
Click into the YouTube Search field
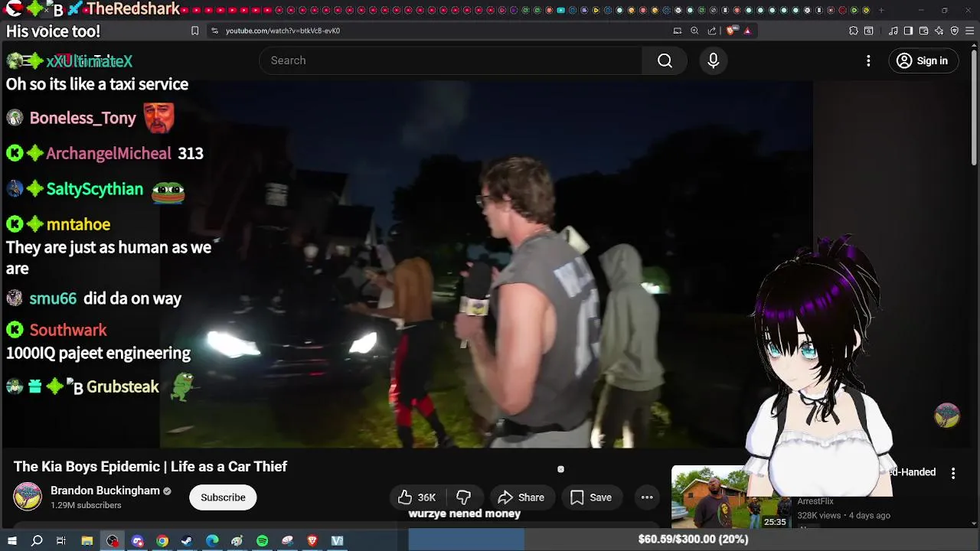click(x=451, y=60)
